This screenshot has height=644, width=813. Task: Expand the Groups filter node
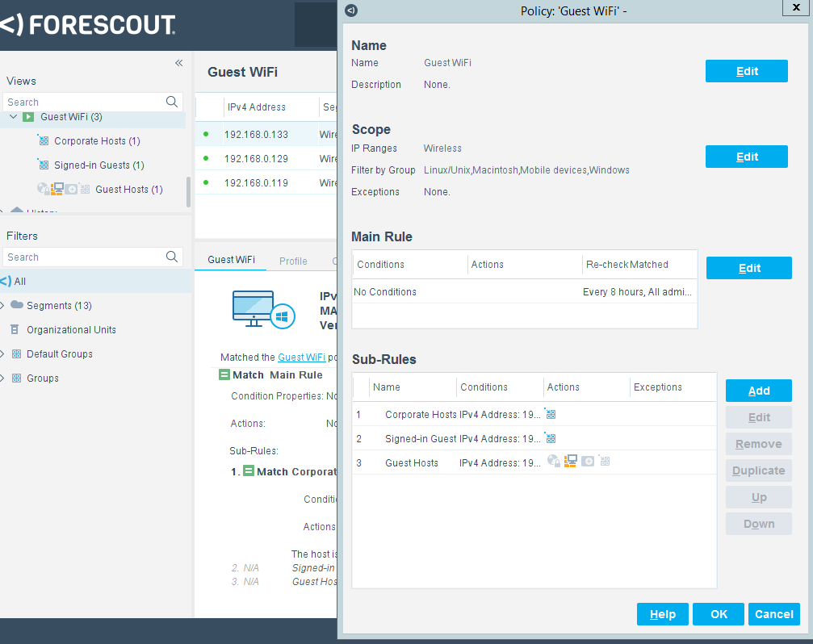(x=2, y=378)
